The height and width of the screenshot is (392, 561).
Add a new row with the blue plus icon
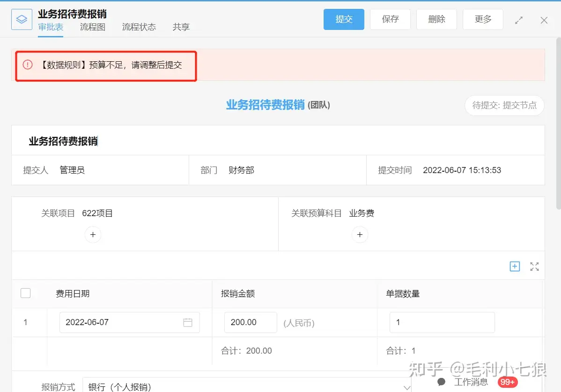(x=515, y=266)
